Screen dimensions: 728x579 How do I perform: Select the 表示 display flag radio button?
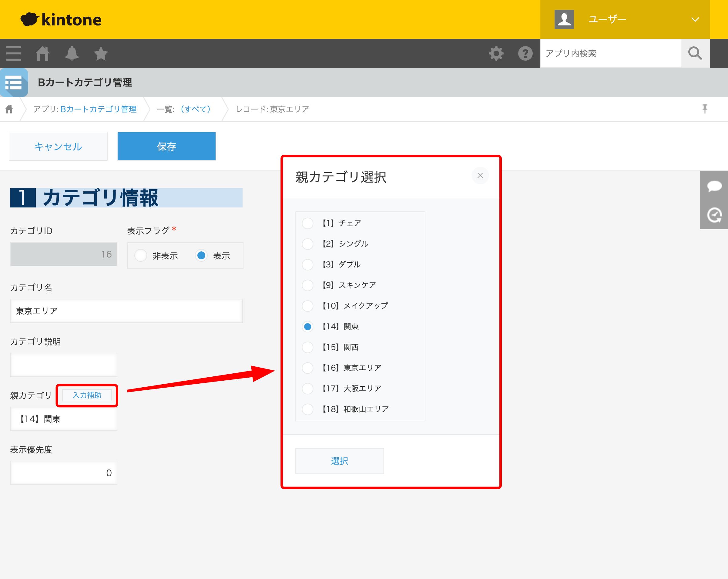(x=202, y=256)
